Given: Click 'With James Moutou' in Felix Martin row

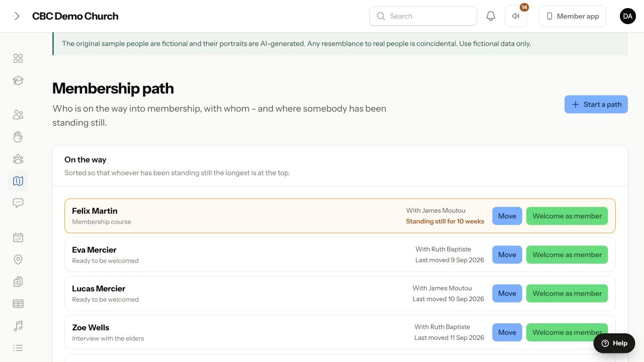Looking at the screenshot, I should pos(436,211).
